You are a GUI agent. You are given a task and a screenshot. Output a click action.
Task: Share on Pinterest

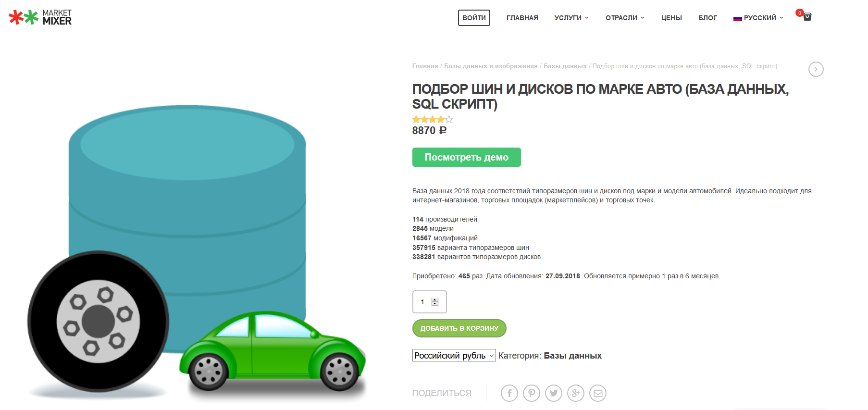(x=531, y=393)
